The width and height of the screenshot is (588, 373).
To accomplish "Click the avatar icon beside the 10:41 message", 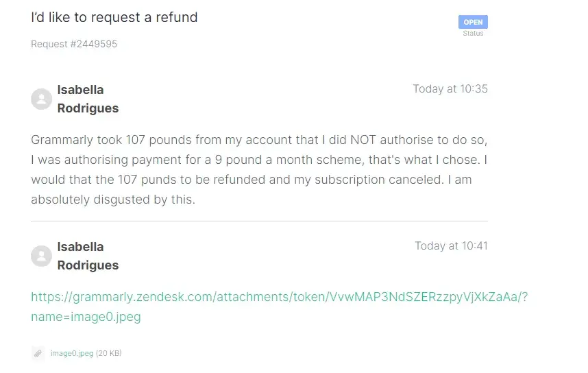I will (42, 256).
